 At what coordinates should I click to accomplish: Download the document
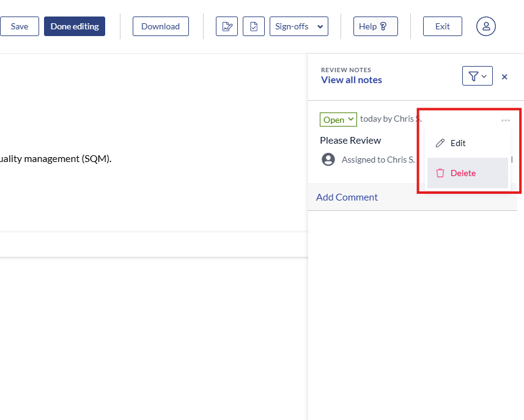coord(160,26)
